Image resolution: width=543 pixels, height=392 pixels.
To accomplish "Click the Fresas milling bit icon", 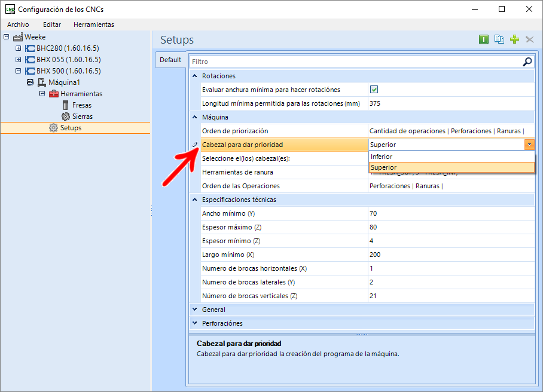I will pyautogui.click(x=65, y=105).
